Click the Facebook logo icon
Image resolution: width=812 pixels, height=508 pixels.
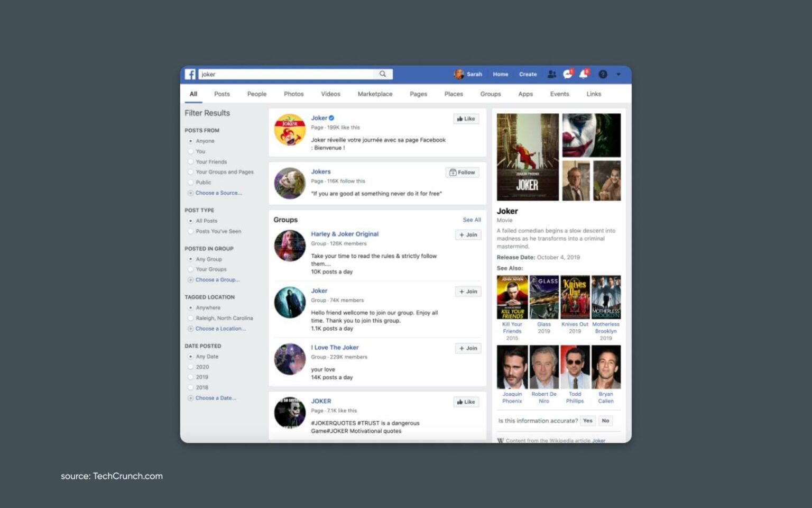pos(190,74)
